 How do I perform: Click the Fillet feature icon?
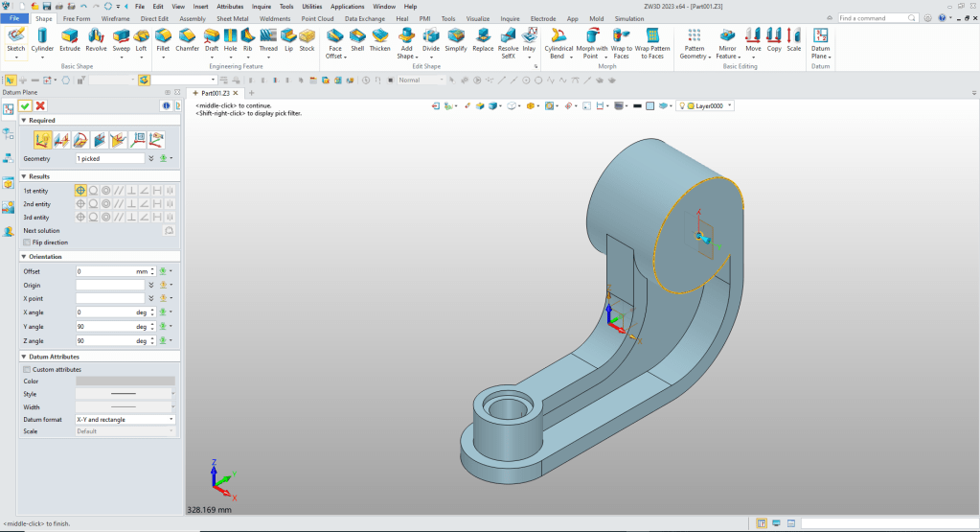pos(162,35)
